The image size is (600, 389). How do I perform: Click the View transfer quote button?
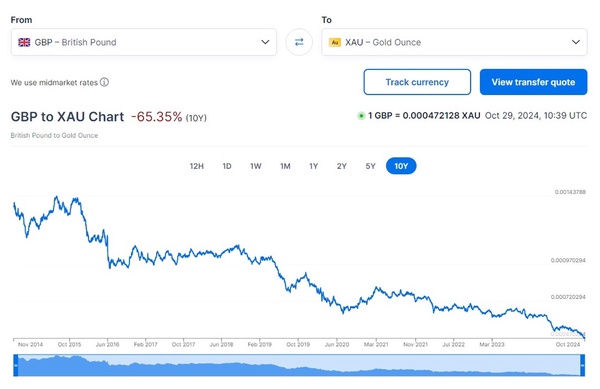tap(533, 82)
